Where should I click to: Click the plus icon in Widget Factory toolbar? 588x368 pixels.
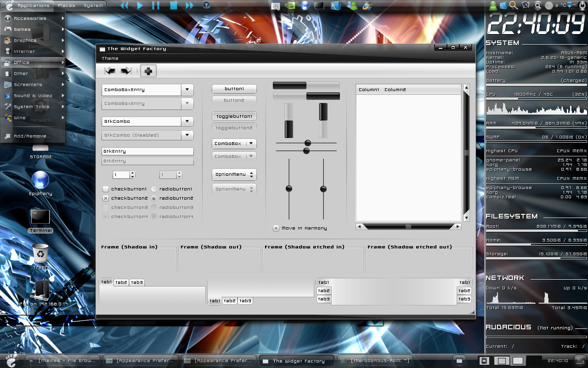tap(148, 71)
